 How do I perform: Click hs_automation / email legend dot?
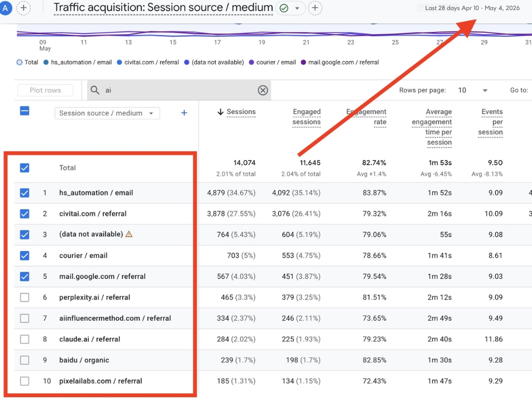pyautogui.click(x=46, y=62)
